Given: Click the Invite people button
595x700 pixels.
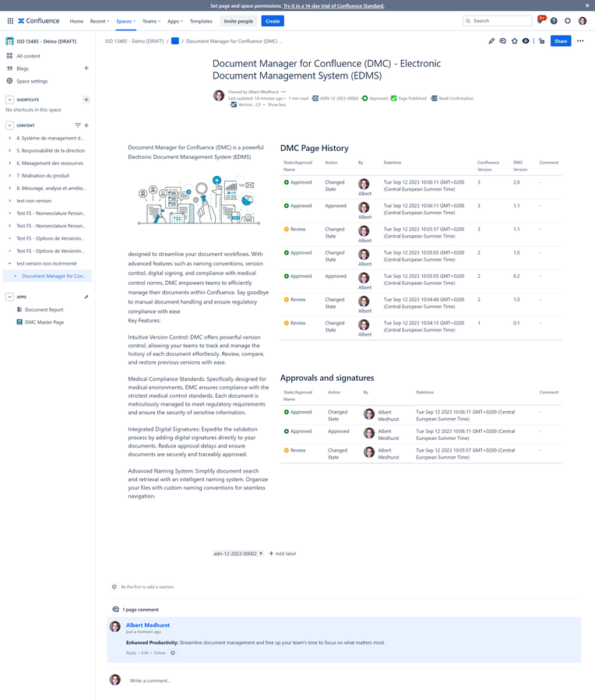Looking at the screenshot, I should (238, 22).
